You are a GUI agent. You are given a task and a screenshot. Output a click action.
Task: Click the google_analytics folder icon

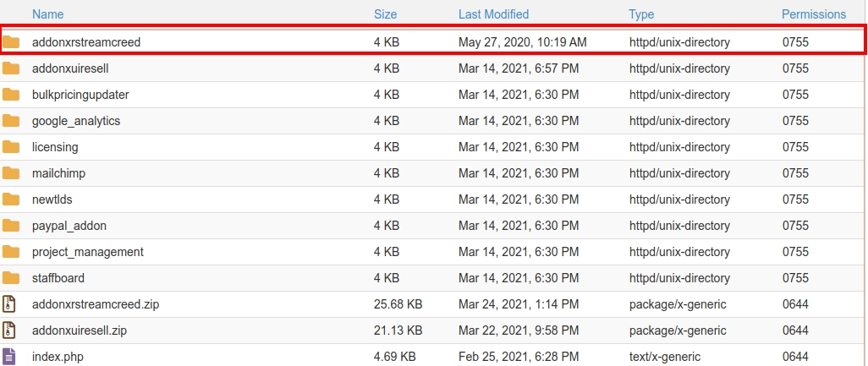(11, 121)
